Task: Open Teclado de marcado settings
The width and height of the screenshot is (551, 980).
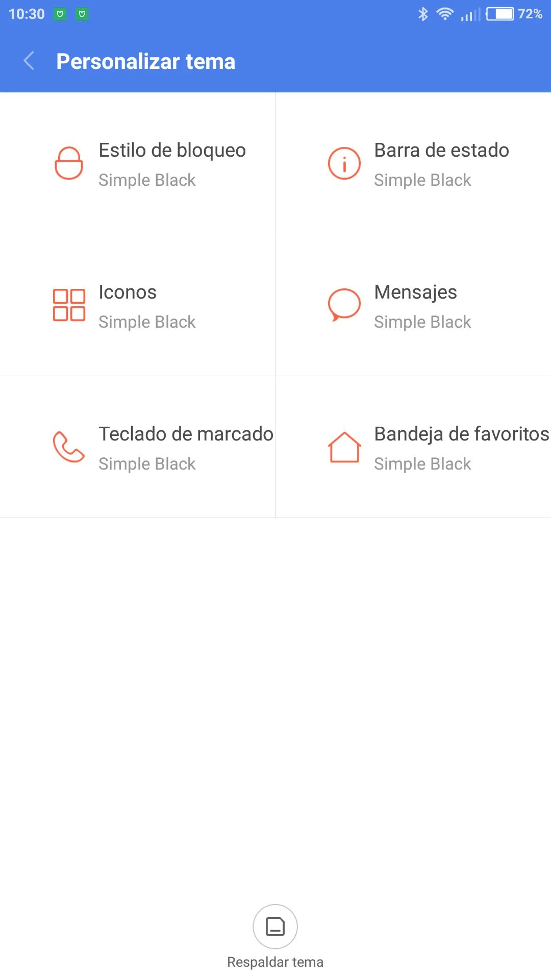Action: point(186,434)
